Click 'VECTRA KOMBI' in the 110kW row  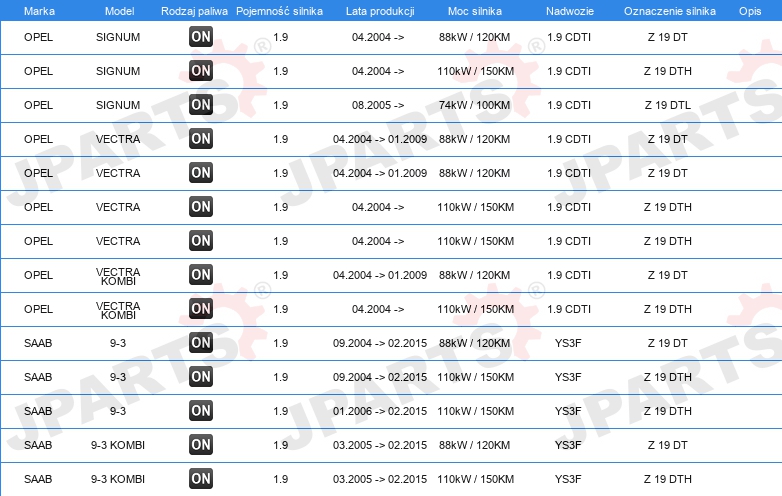[118, 310]
